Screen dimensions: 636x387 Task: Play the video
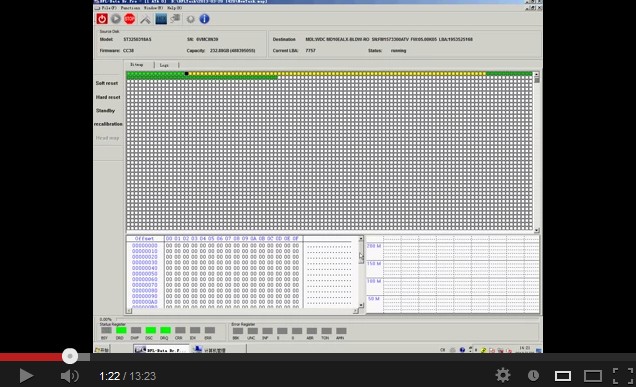(x=26, y=376)
